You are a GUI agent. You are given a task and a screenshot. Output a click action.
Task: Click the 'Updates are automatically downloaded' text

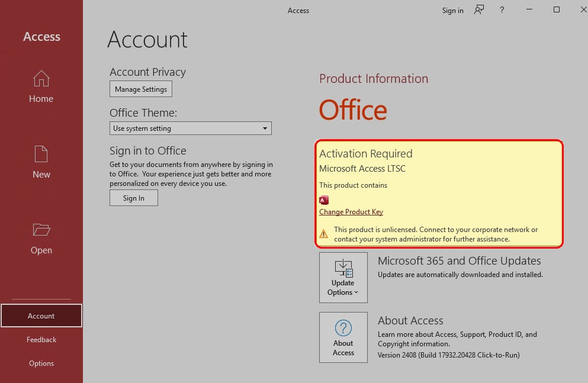pos(460,275)
